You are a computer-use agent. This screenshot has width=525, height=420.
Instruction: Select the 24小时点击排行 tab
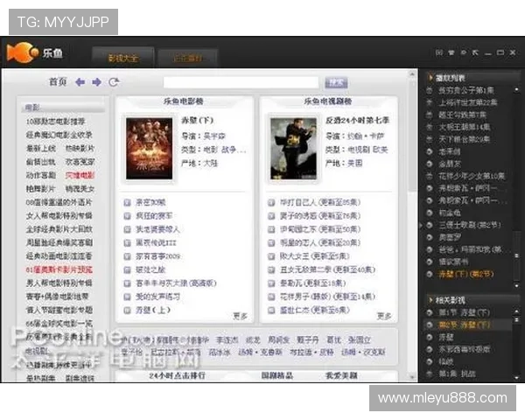click(178, 375)
